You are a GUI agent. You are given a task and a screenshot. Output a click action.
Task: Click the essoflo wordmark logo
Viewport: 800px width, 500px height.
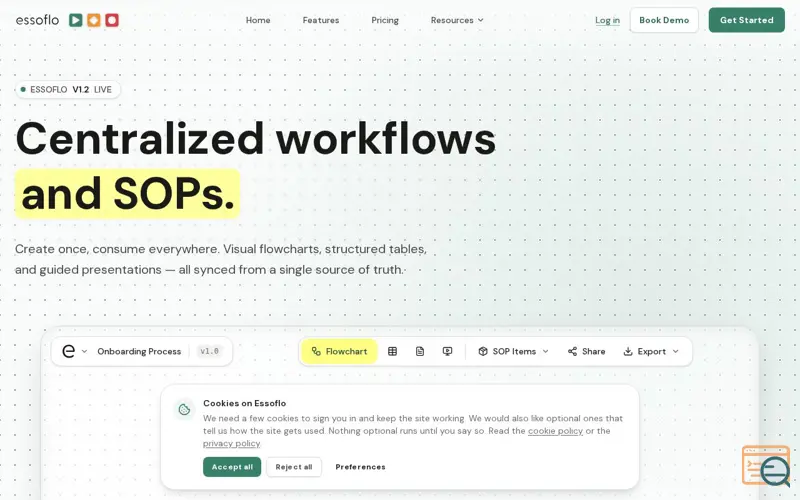coord(37,20)
